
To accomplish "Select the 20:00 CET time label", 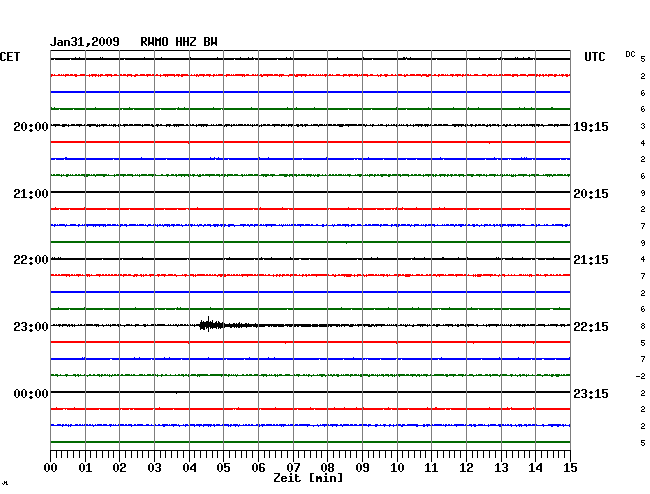I will click(x=31, y=127).
